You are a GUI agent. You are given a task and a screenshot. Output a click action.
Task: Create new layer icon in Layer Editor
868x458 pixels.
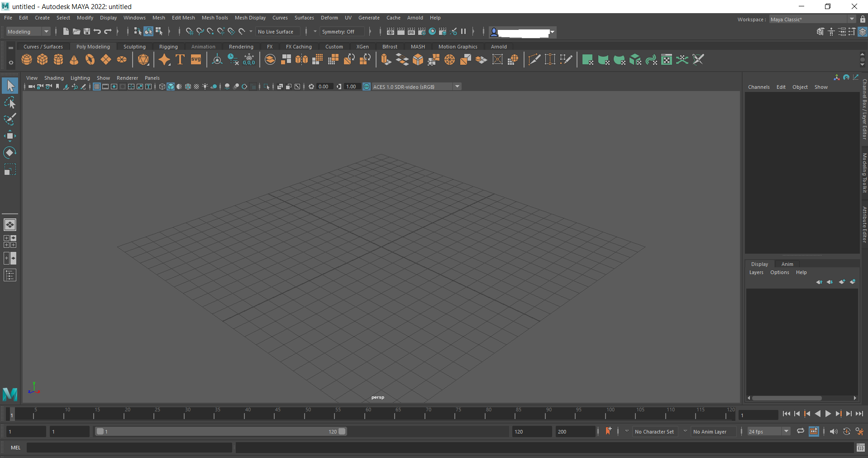pyautogui.click(x=842, y=282)
